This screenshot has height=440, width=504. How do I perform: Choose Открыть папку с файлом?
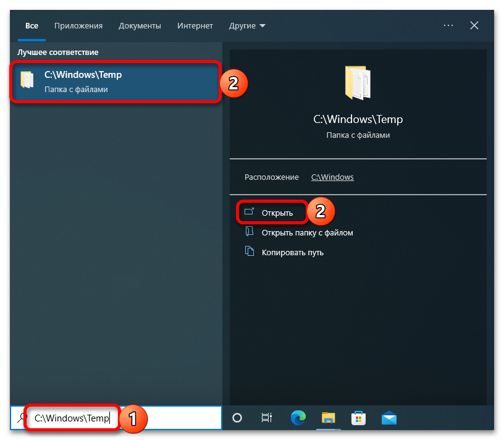click(x=307, y=232)
